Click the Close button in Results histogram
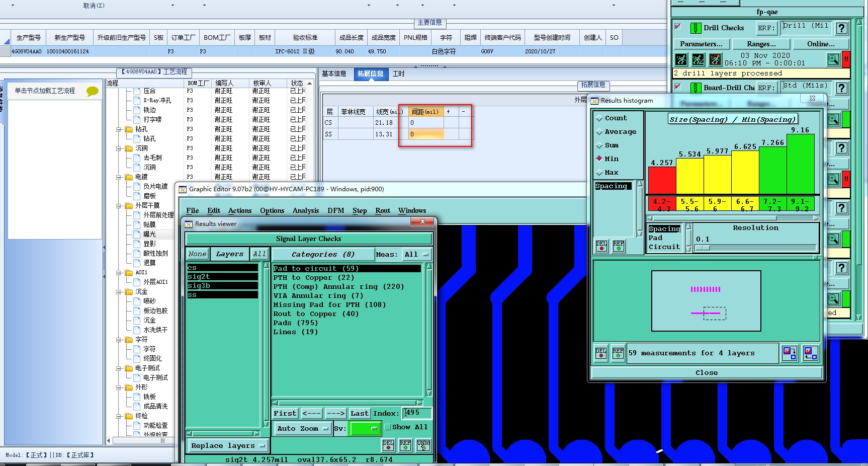The image size is (868, 466). (707, 373)
